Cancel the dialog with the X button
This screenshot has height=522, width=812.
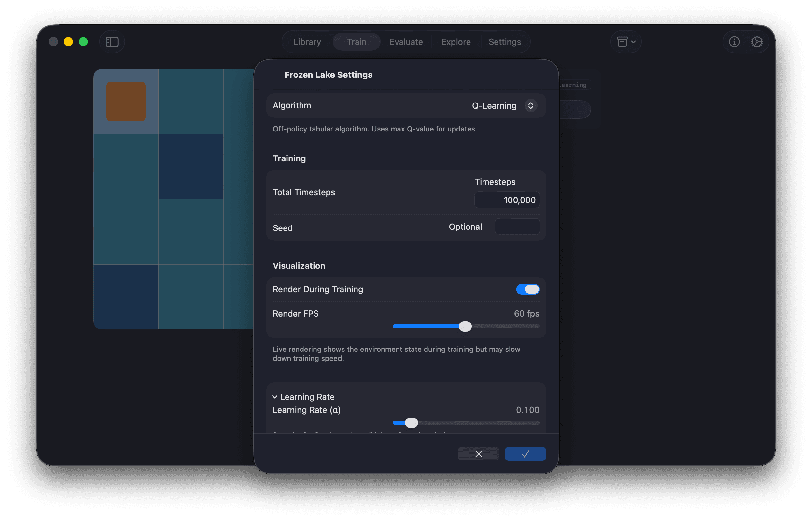(478, 454)
